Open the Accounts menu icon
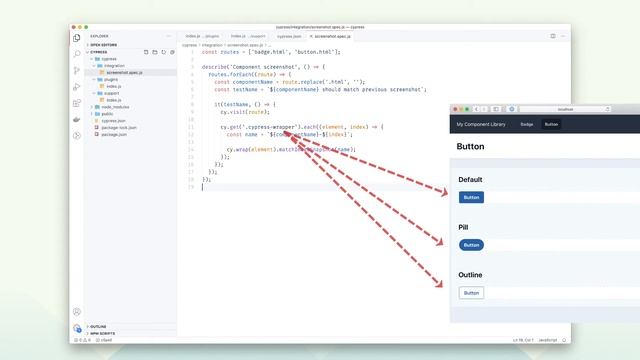Screen dimensions: 640x360 click(x=77, y=312)
